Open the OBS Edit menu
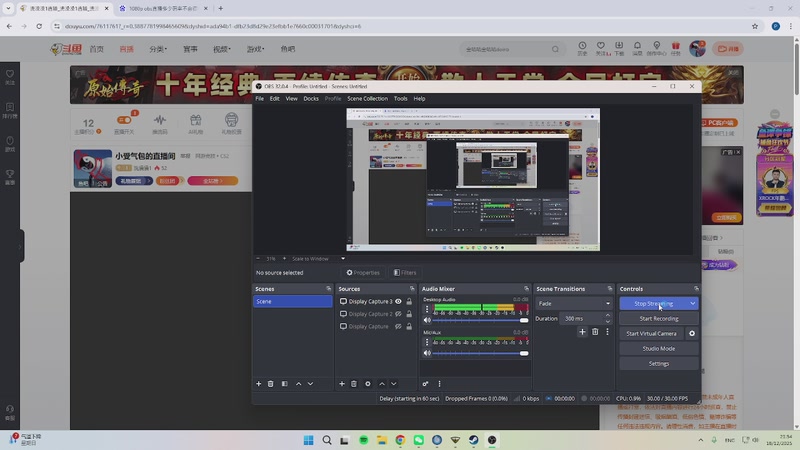Screen dimensions: 800x450 274,98
